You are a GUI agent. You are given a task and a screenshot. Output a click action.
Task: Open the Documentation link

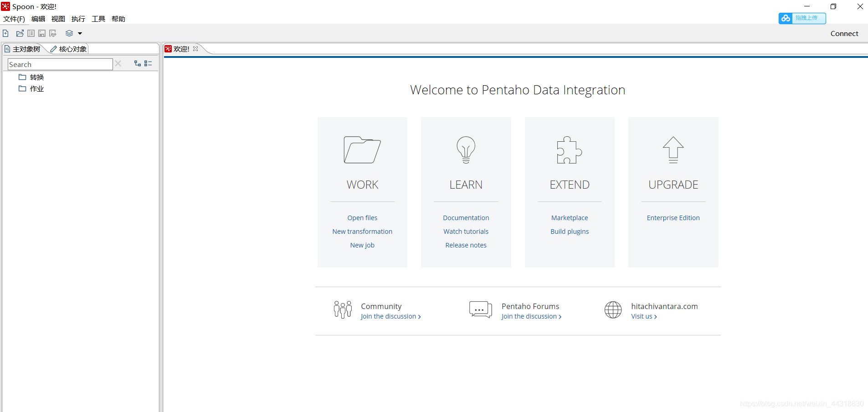[466, 218]
